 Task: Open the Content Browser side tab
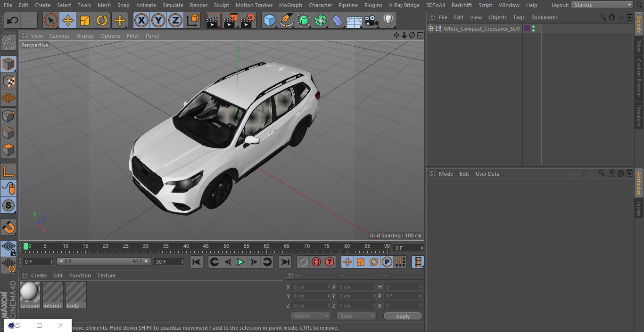point(639,78)
